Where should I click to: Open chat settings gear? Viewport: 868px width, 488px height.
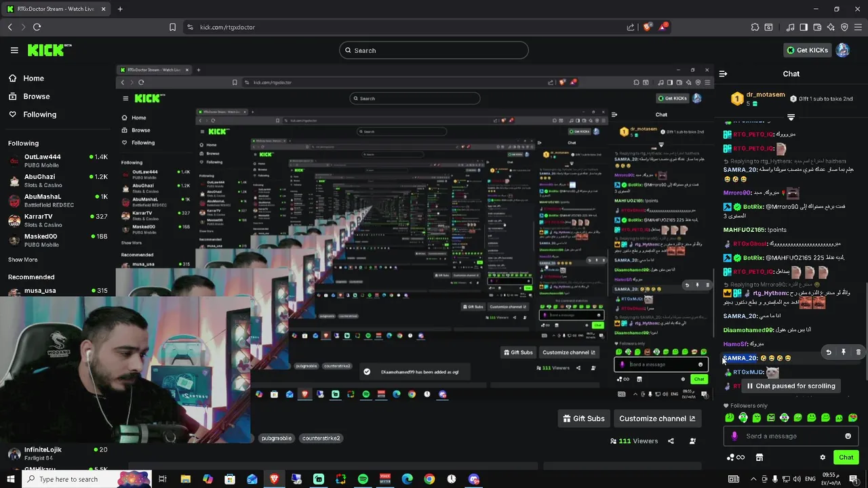[x=823, y=457]
